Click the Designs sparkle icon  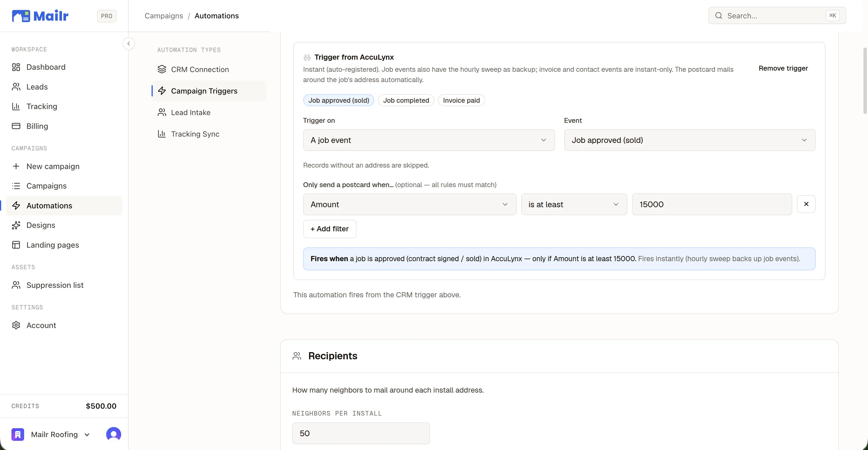coord(16,225)
